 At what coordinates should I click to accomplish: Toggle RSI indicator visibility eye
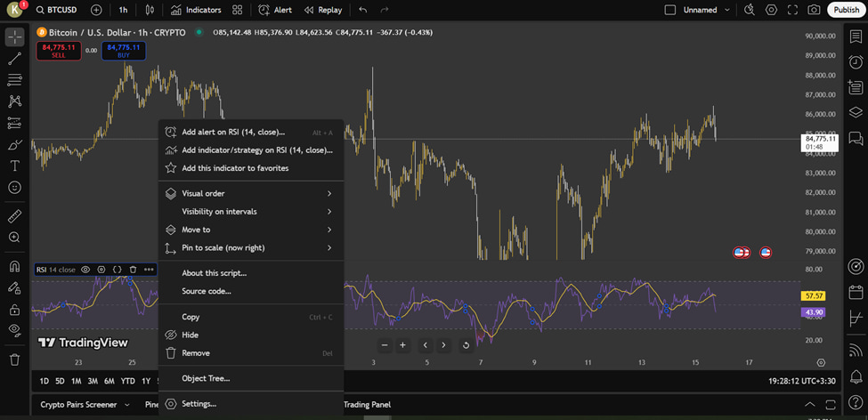tap(85, 270)
